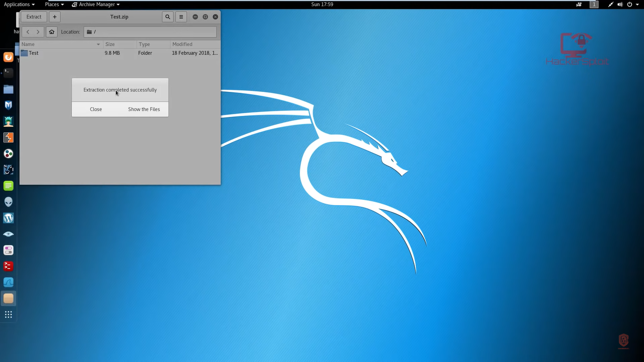644x362 pixels.
Task: Expand the Applications menu
Action: pos(19,4)
